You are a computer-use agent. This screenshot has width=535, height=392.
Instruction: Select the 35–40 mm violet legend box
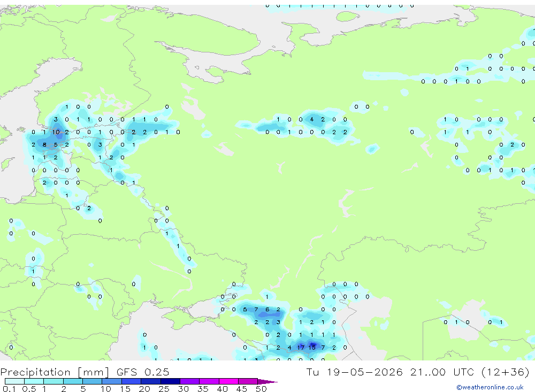click(209, 381)
